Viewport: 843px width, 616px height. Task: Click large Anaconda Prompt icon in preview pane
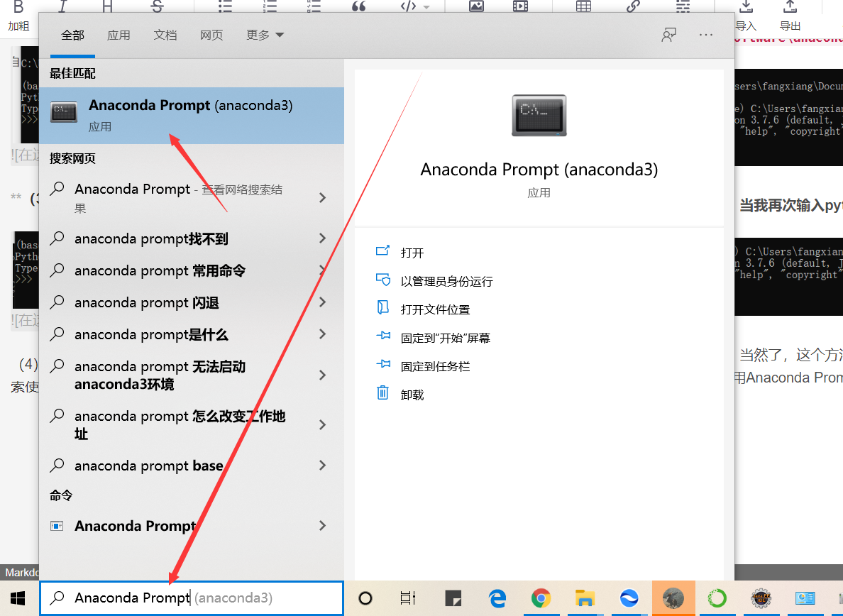tap(539, 116)
